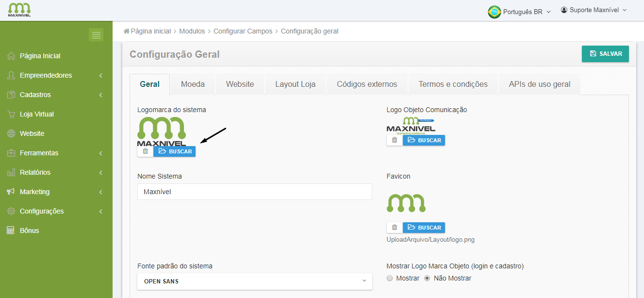Click the Empreendedores user icon
Viewport: 644px width, 298px height.
coord(11,75)
